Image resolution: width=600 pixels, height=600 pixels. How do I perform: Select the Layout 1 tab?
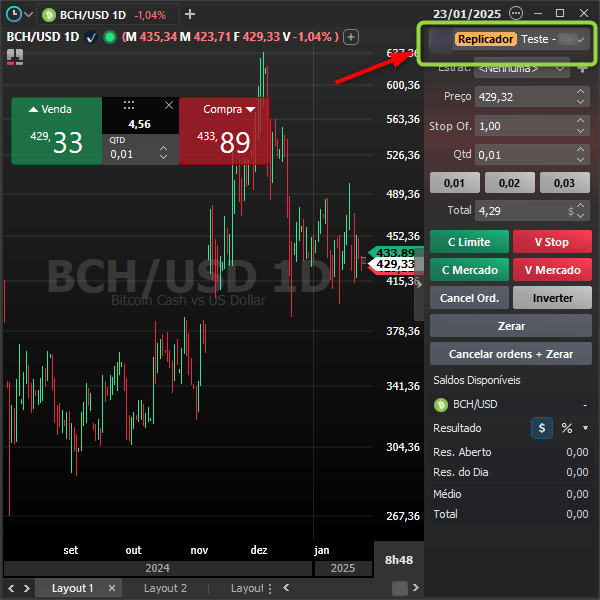[72, 588]
